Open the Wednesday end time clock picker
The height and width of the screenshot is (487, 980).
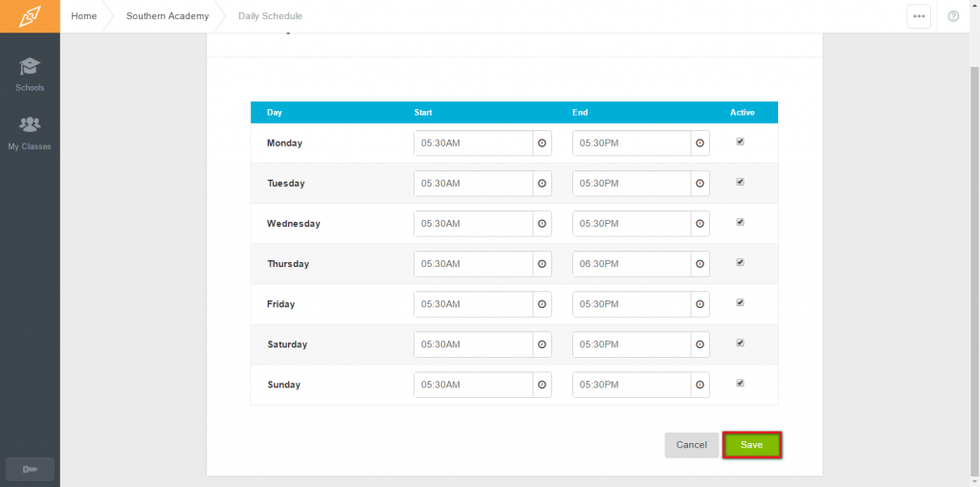click(700, 223)
